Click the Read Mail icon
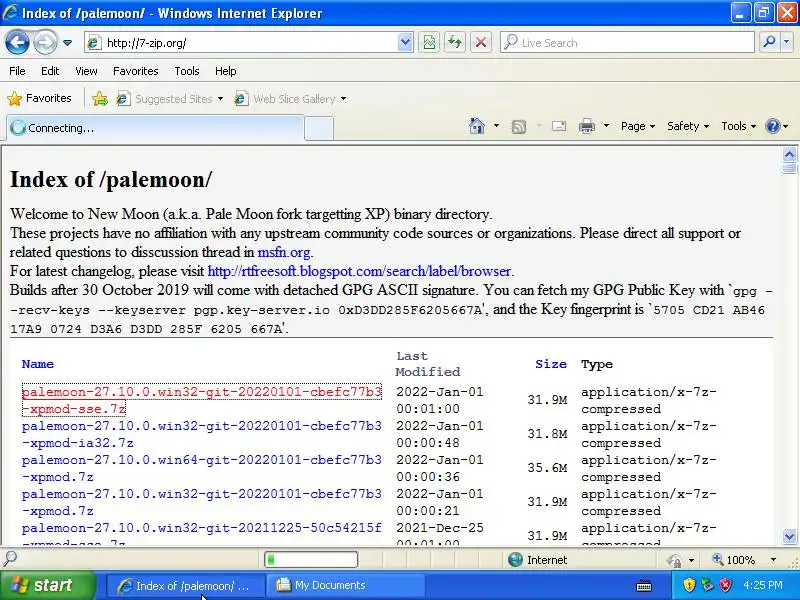The height and width of the screenshot is (600, 800). coord(559,126)
